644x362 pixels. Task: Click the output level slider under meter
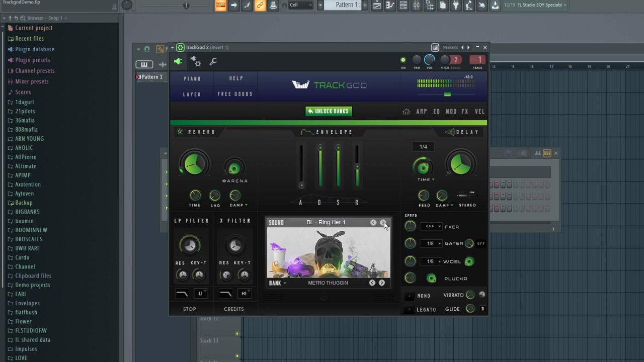(x=447, y=95)
